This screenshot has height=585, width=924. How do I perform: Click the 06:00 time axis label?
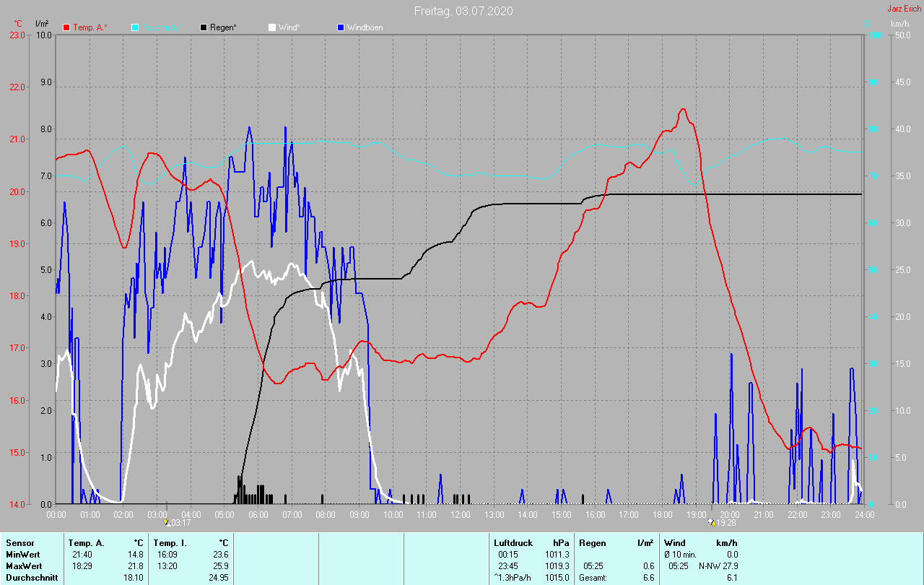point(258,515)
